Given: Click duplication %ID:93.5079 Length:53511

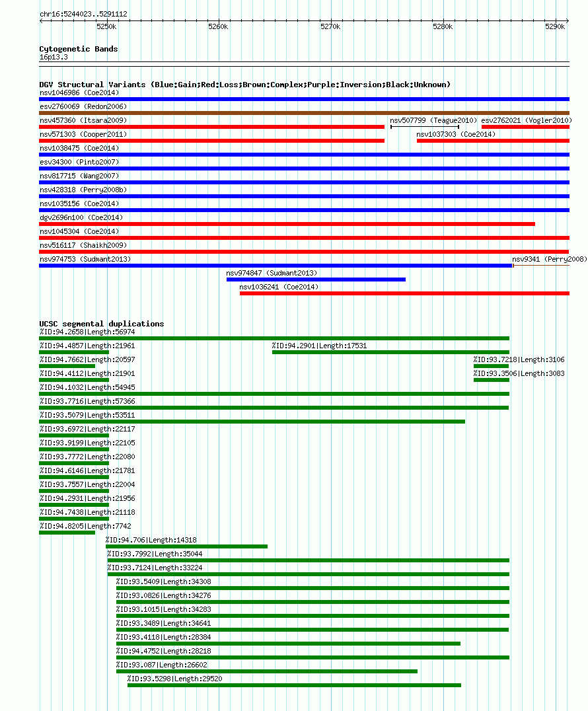Looking at the screenshot, I should [87, 416].
